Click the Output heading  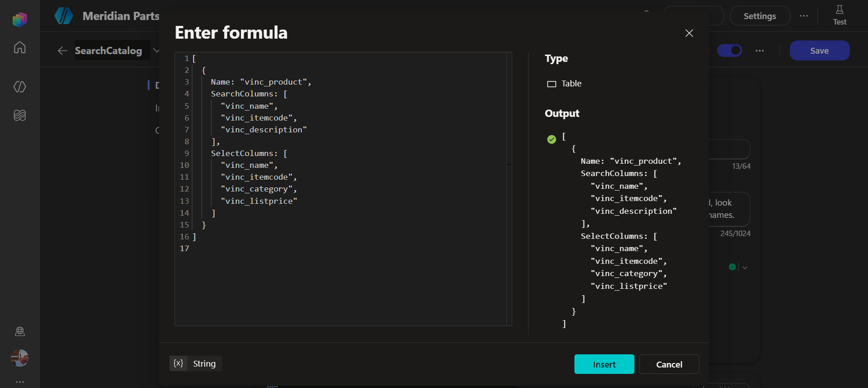[562, 113]
